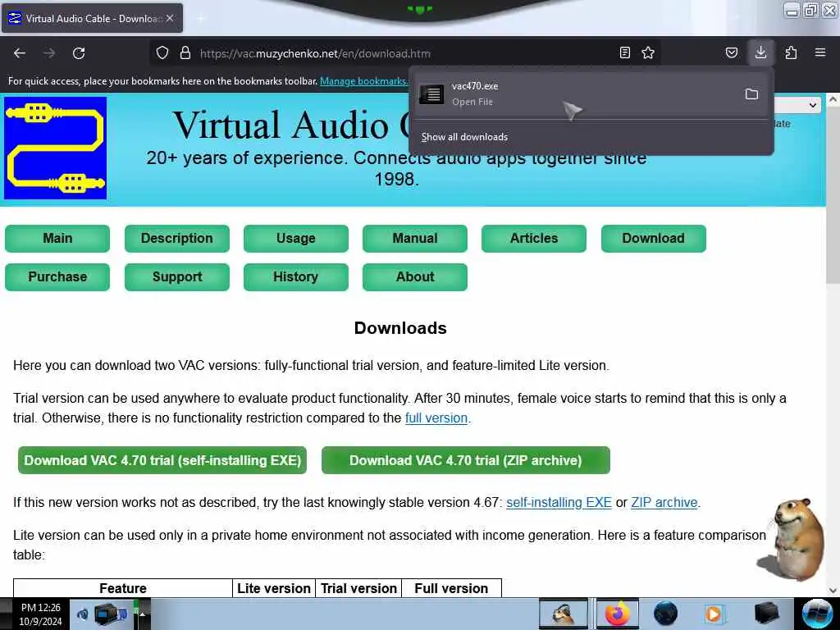Open Firefox from the taskbar

[617, 614]
